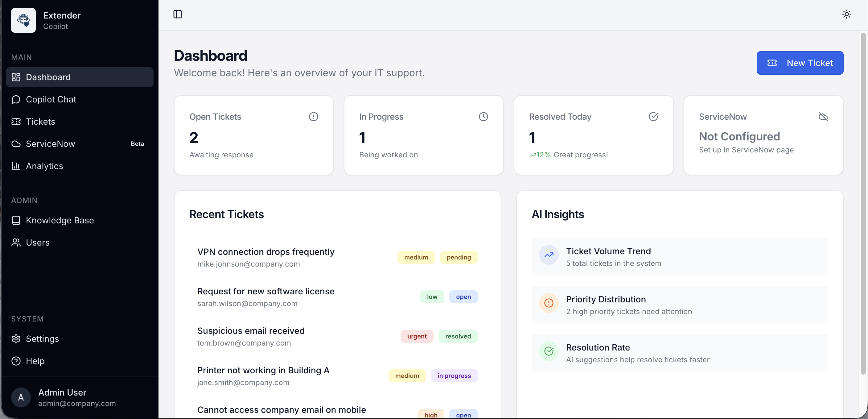Screen dimensions: 868x419
Task: Open Help from the sidebar
Action: (35, 361)
